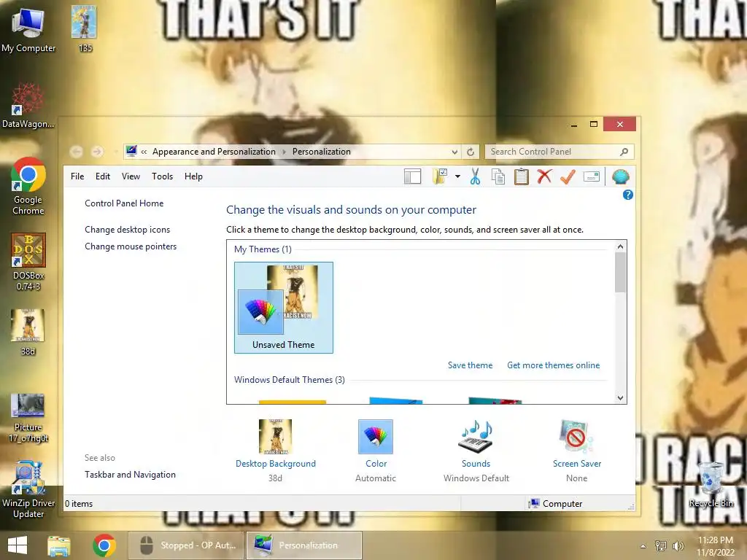Click Picture 17_o7hg0t desktop file

click(28, 418)
